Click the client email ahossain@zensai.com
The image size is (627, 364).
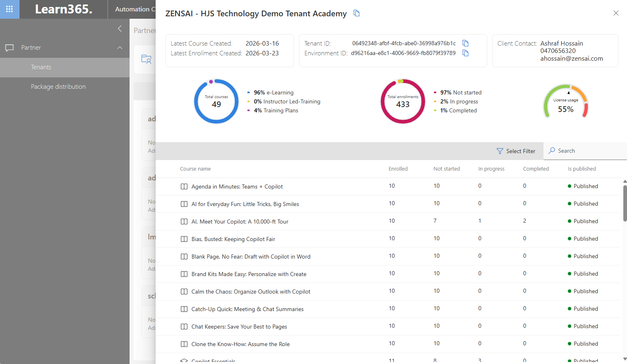coord(572,58)
